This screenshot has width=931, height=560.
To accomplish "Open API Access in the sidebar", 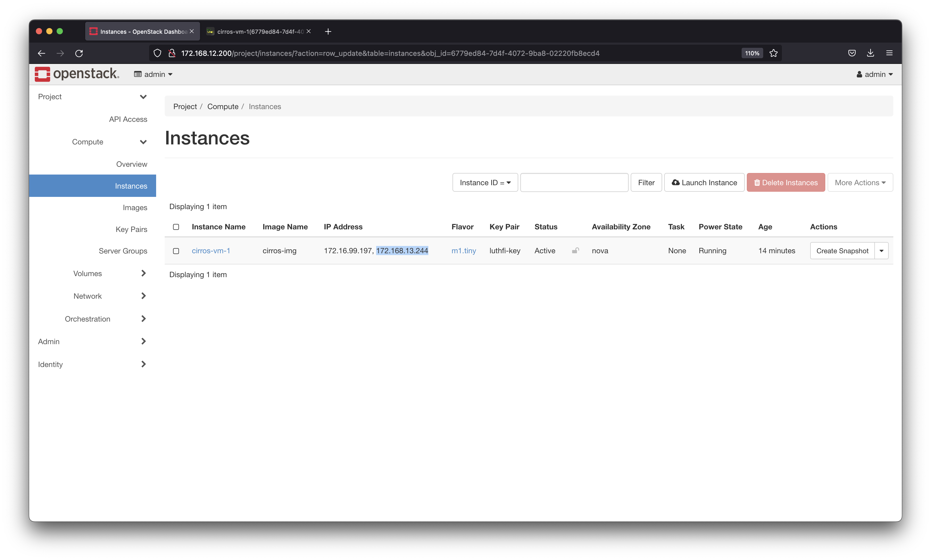I will click(128, 119).
